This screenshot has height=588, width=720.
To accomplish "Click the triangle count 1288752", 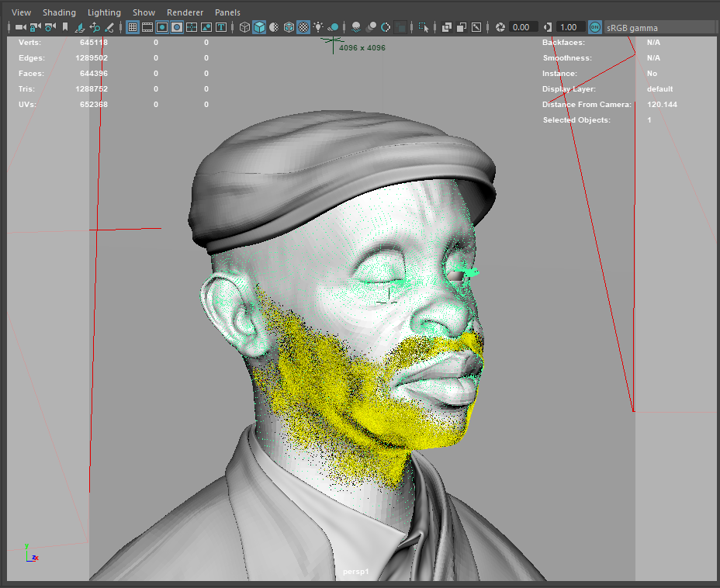I will (92, 89).
